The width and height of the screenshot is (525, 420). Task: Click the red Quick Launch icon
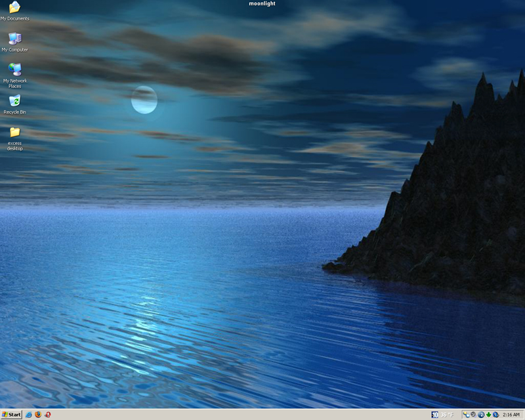point(48,415)
